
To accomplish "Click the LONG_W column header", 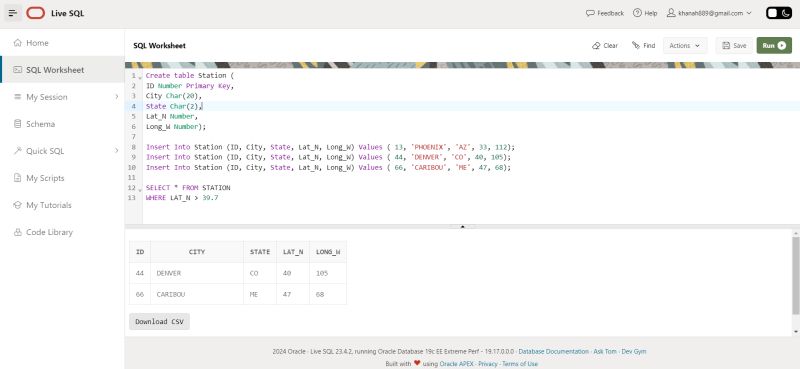I will tap(328, 252).
